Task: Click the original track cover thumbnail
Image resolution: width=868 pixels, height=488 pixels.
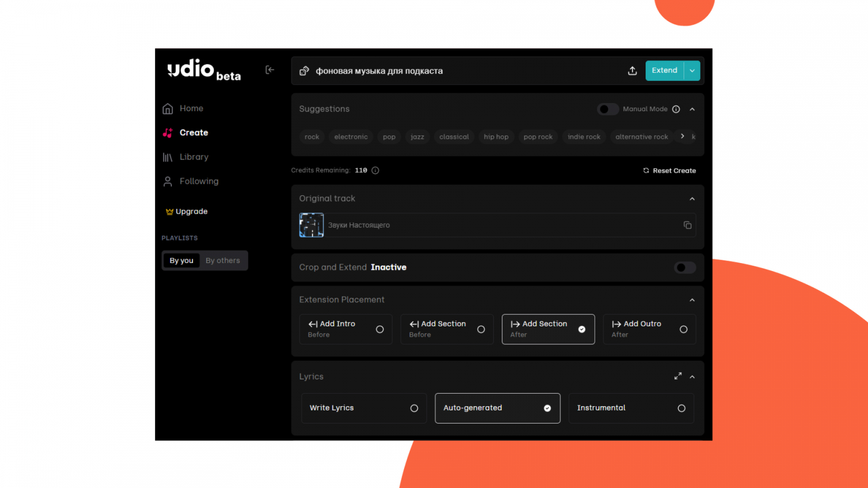Action: point(311,225)
